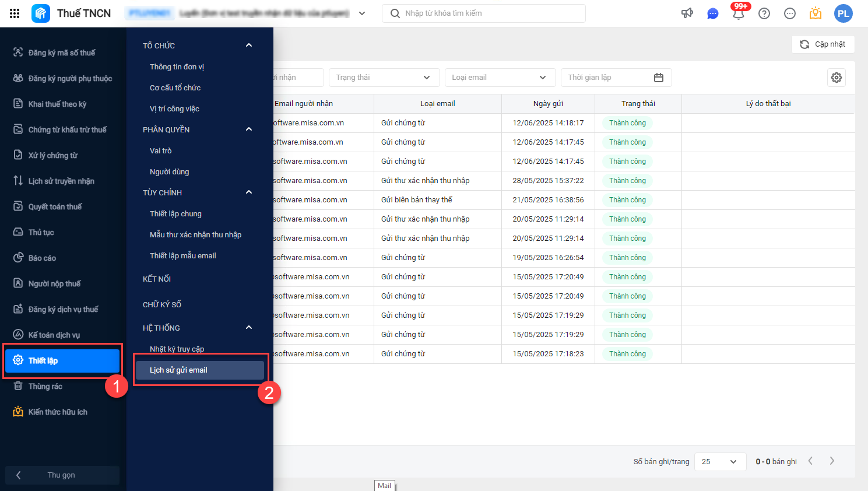
Task: Open Thủ tục sidebar item
Action: (62, 232)
